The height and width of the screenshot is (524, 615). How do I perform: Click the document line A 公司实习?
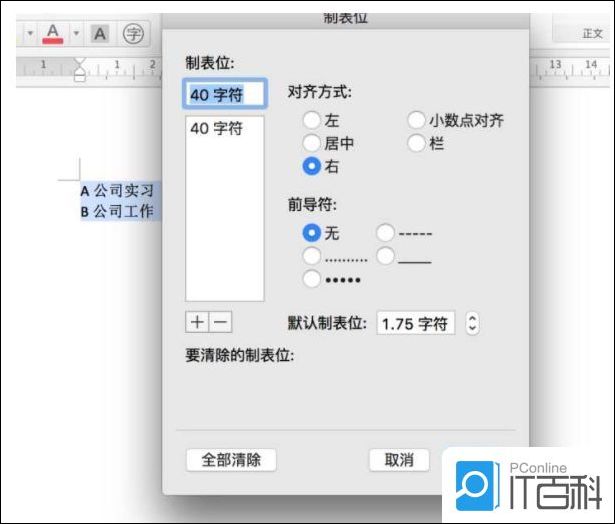click(117, 191)
